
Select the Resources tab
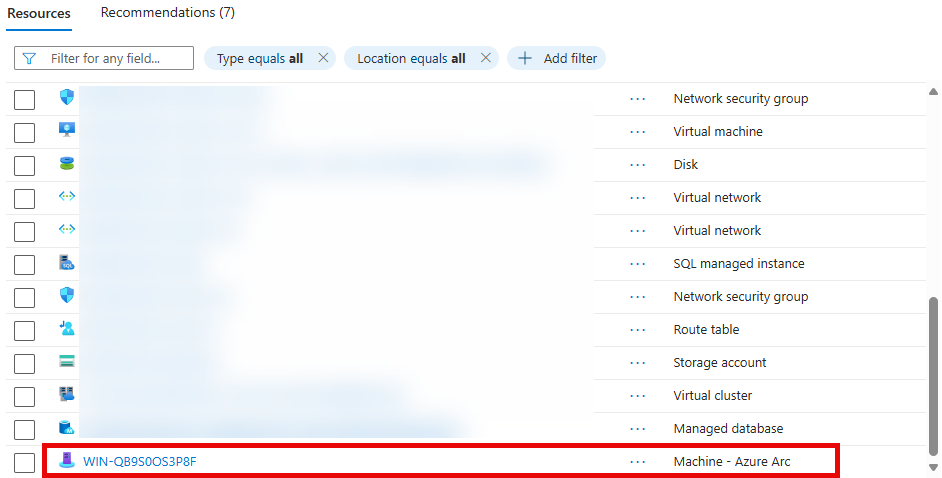pos(39,13)
